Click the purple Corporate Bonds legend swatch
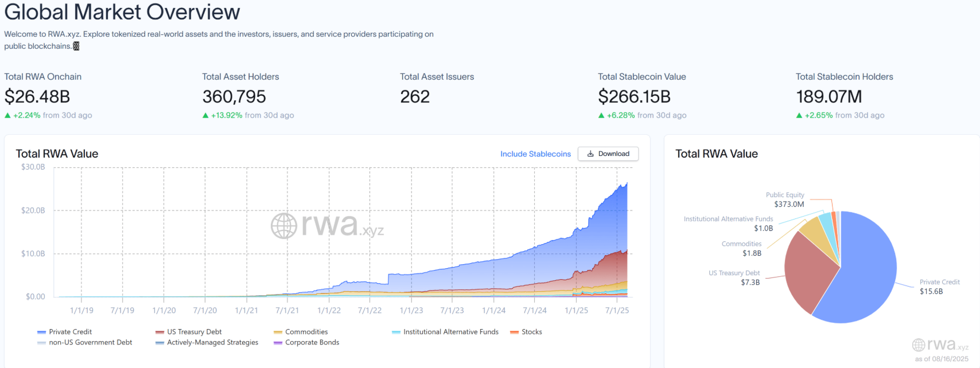Image resolution: width=980 pixels, height=368 pixels. pos(278,343)
